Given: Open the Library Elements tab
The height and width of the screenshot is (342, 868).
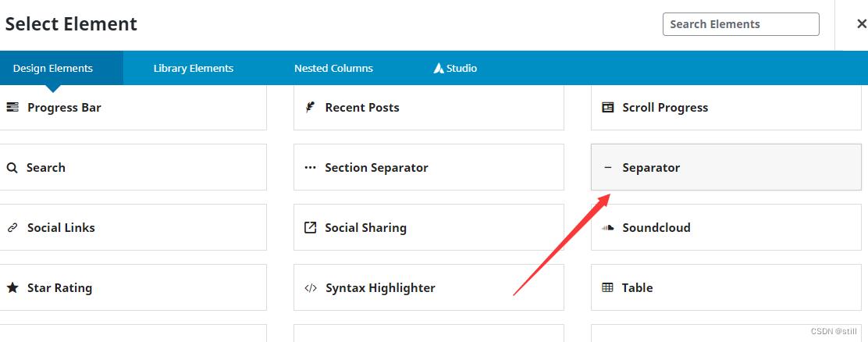Looking at the screenshot, I should (x=194, y=69).
